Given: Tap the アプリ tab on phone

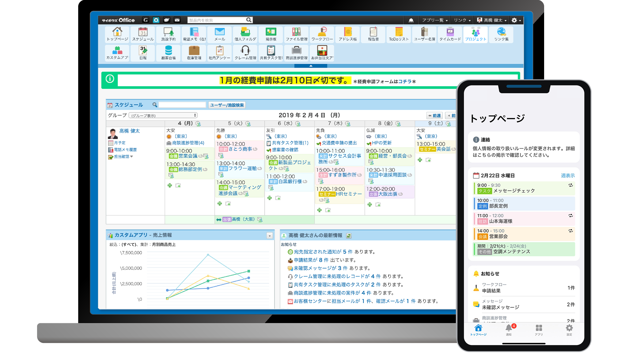Looking at the screenshot, I should [539, 330].
